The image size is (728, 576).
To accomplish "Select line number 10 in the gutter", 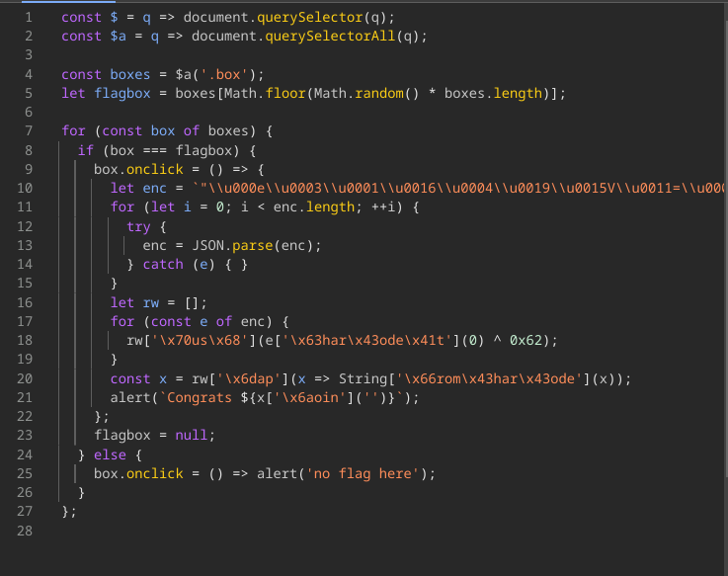I will click(x=24, y=188).
